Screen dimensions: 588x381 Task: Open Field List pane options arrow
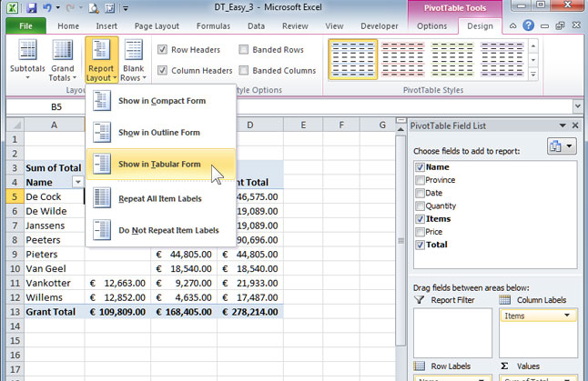click(x=563, y=125)
